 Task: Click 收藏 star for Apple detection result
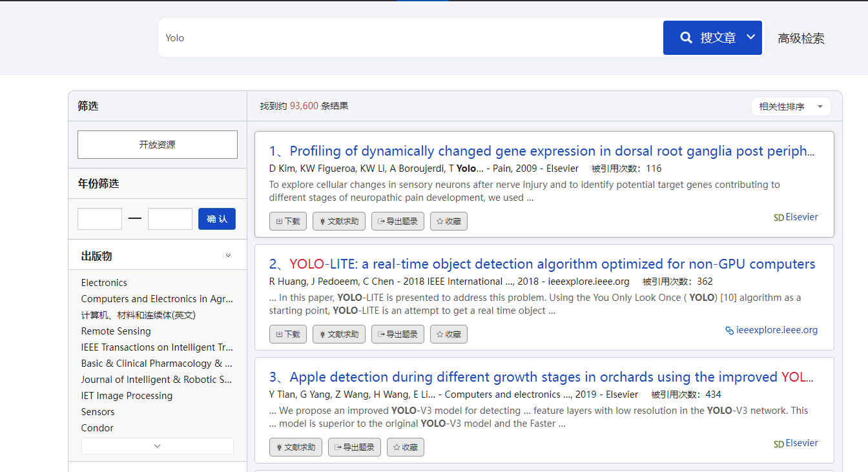[x=406, y=447]
